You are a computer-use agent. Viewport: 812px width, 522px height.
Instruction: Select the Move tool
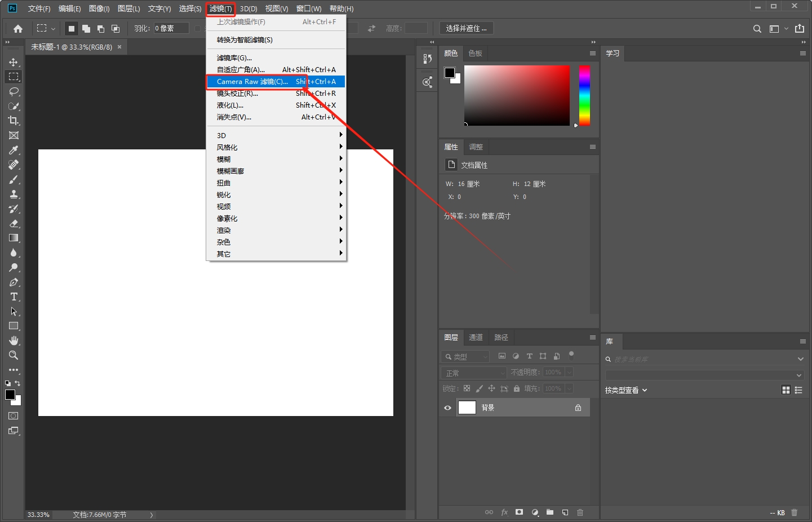pyautogui.click(x=14, y=62)
